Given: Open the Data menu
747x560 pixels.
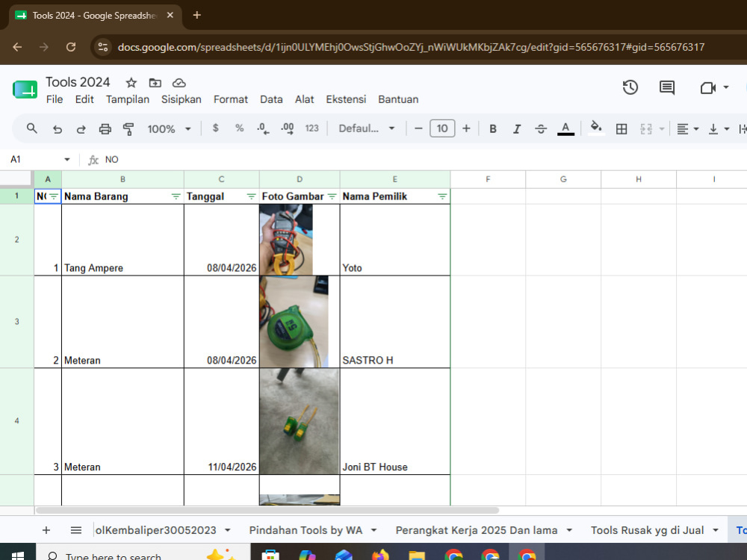Looking at the screenshot, I should pos(271,99).
